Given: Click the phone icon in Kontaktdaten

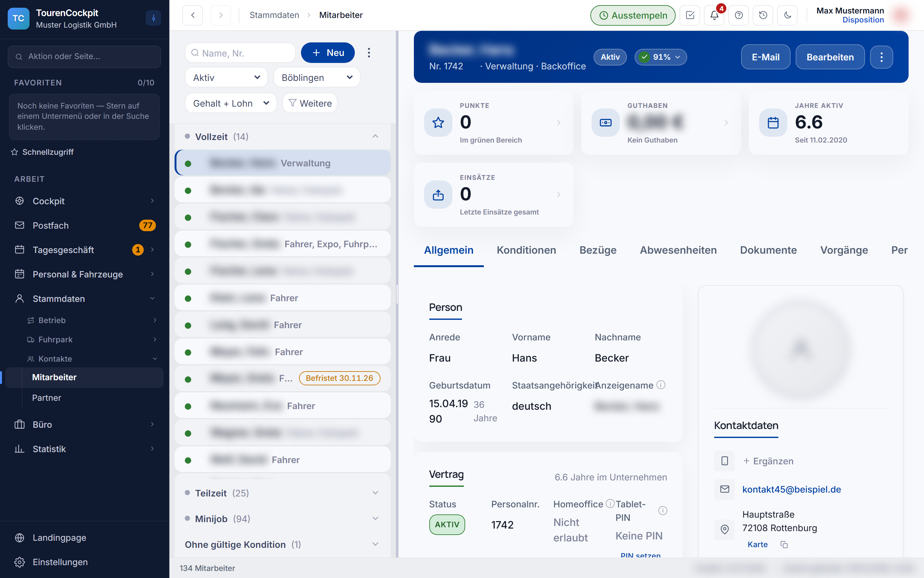Looking at the screenshot, I should [x=725, y=461].
